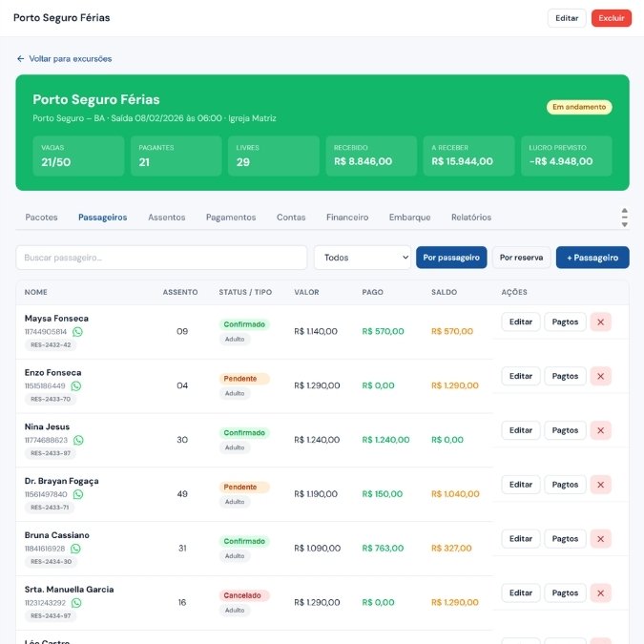Click the A RECEBER R$ 15.944,00 card

[468, 156]
